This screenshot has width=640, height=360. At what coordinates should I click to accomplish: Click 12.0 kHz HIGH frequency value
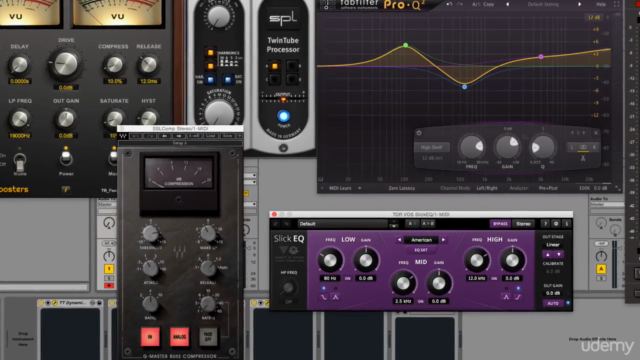[476, 278]
